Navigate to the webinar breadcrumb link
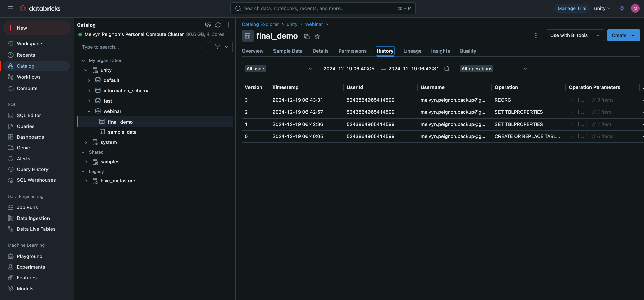This screenshot has height=300, width=644. pos(314,24)
